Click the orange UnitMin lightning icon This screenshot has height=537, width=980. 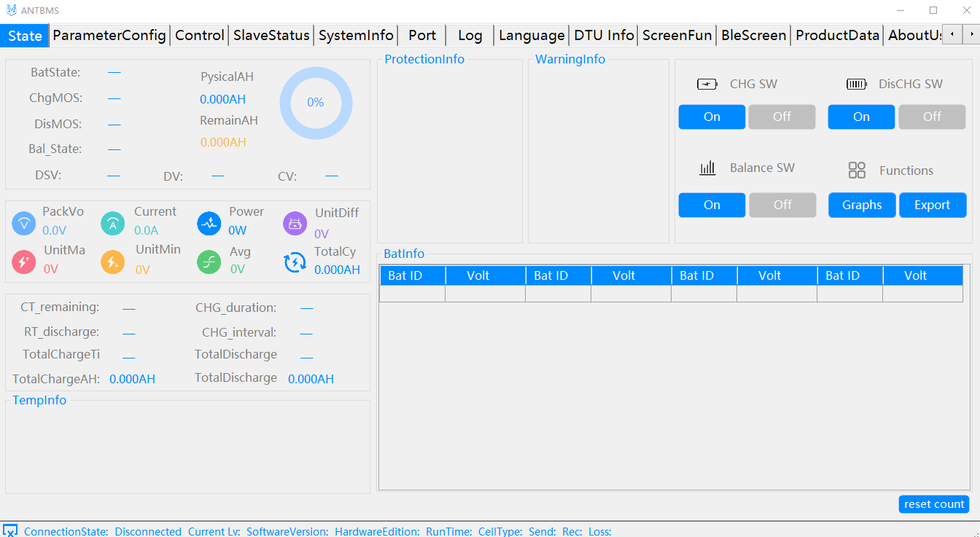(x=112, y=262)
